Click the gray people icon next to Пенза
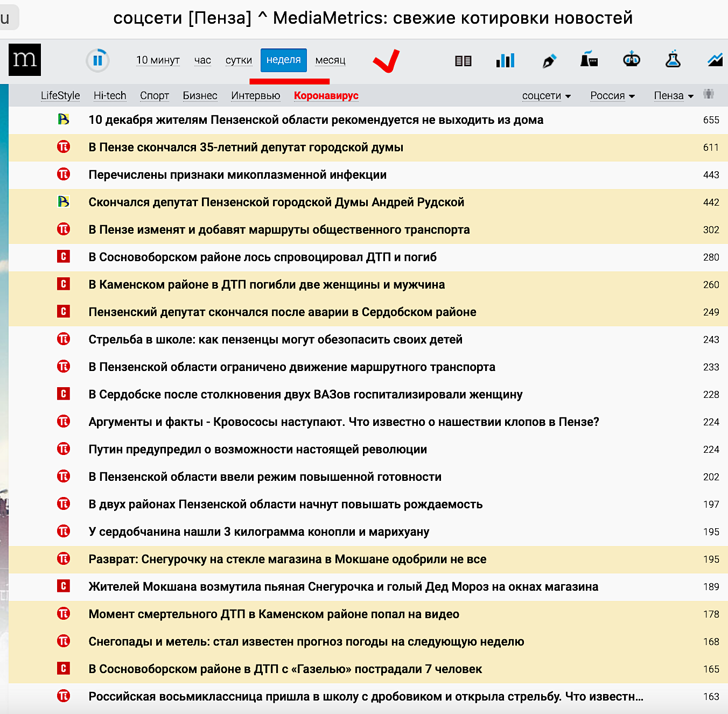728x714 pixels. pyautogui.click(x=709, y=94)
